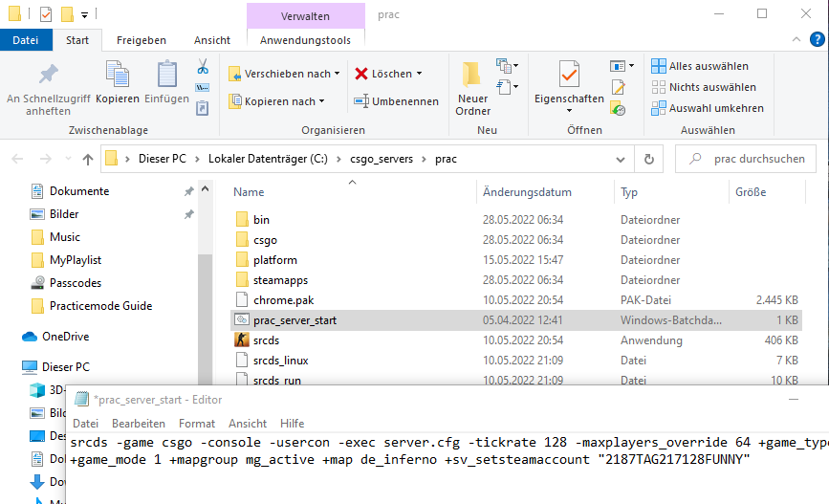This screenshot has height=504, width=829.
Task: Pin to Quick Access (An Schnellzugriff anheften)
Action: 48,89
